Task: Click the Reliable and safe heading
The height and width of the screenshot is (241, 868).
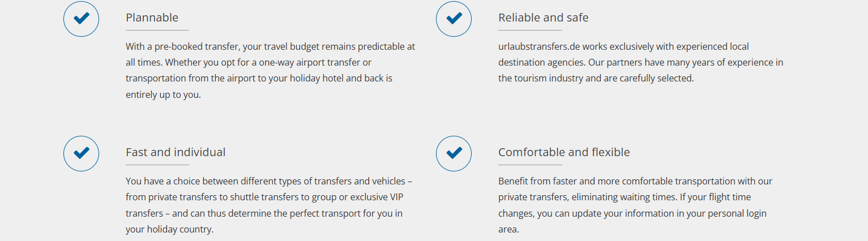Action: (x=544, y=18)
